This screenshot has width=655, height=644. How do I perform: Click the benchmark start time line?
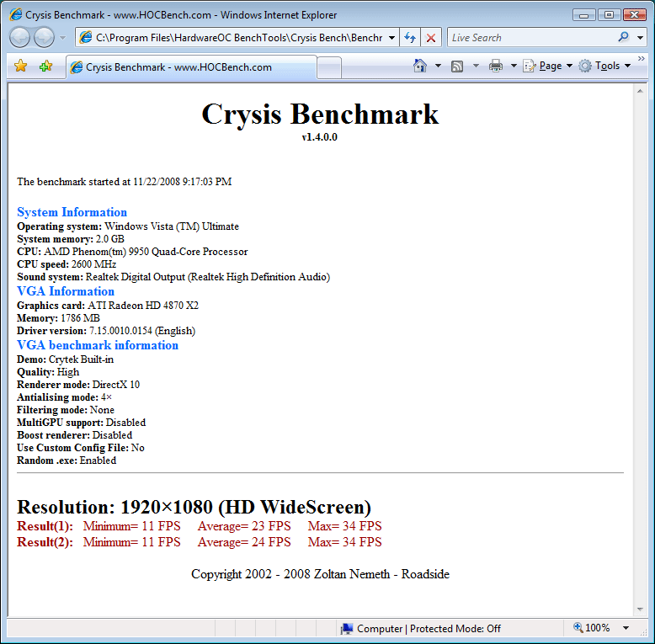[x=124, y=182]
